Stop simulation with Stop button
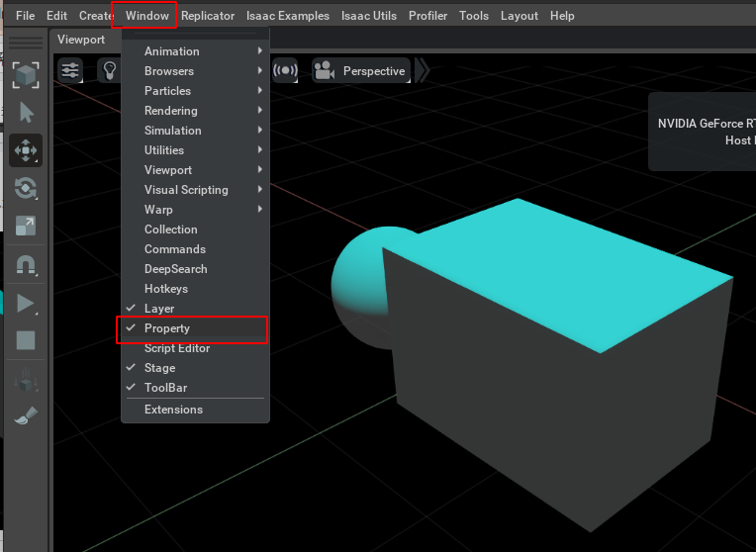The height and width of the screenshot is (552, 756). click(x=26, y=340)
